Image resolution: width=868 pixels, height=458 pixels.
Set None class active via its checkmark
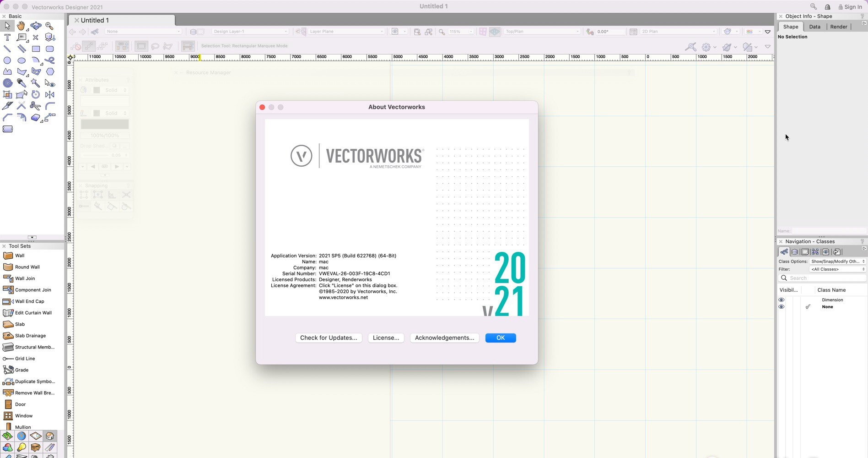point(808,307)
